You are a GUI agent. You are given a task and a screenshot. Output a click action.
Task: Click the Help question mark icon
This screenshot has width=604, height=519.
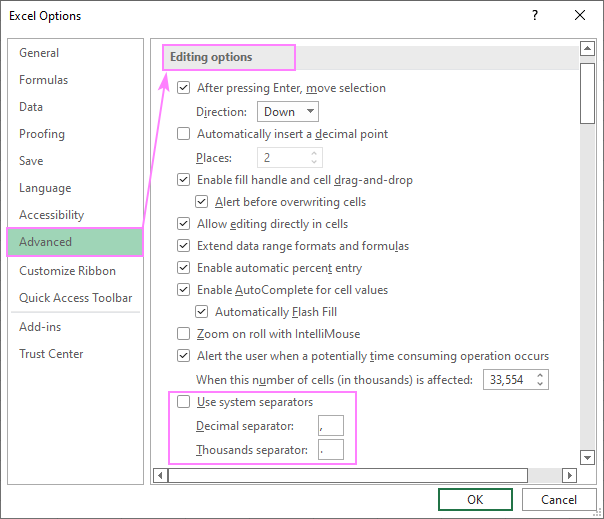[535, 15]
